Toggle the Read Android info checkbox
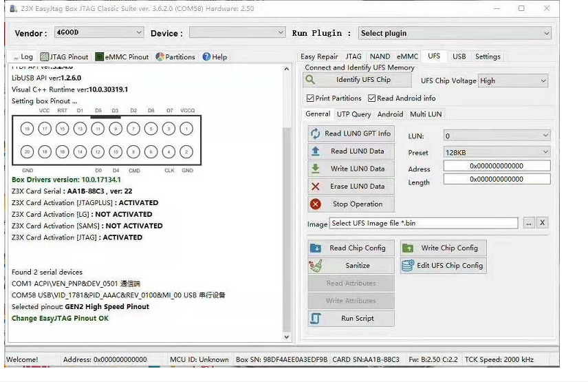Screen dimensions: 588x382 click(371, 98)
